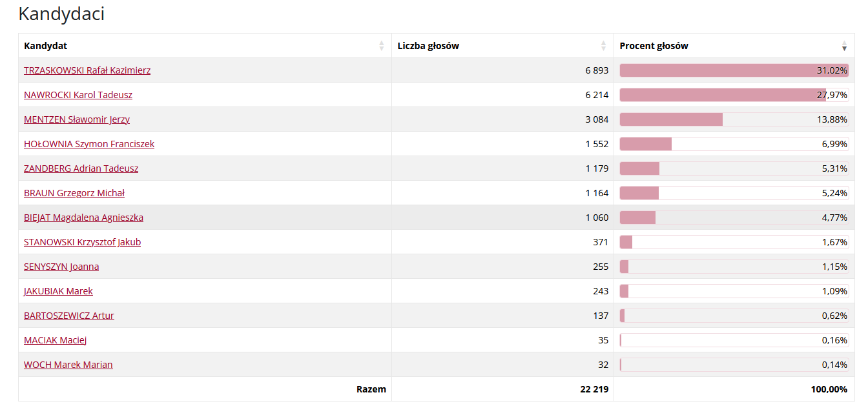Viewport: 868px width, 406px height.
Task: Select HOŁOWNIA Szymon Franciszek link
Action: (89, 144)
